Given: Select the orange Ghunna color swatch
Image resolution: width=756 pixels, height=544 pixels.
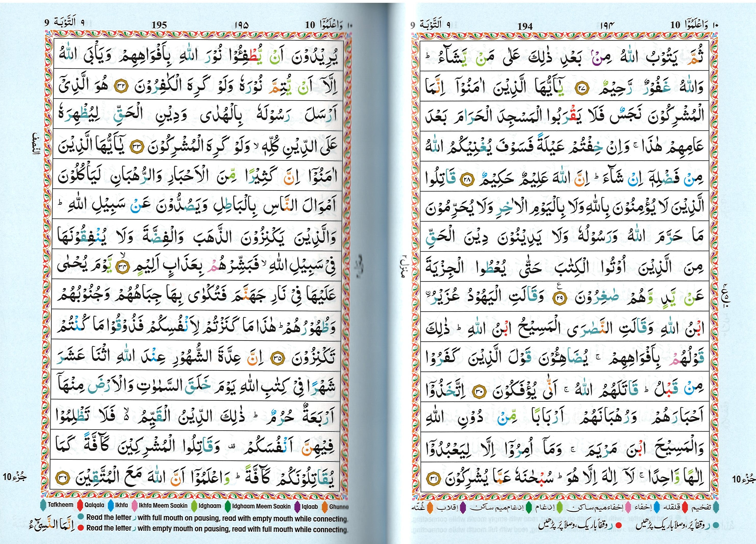Looking at the screenshot, I should (x=325, y=507).
